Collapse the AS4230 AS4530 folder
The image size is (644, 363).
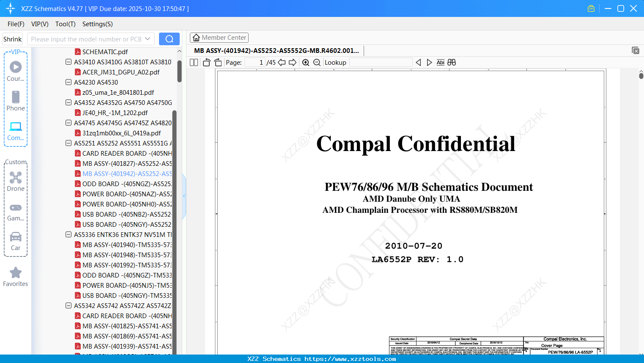pos(69,82)
